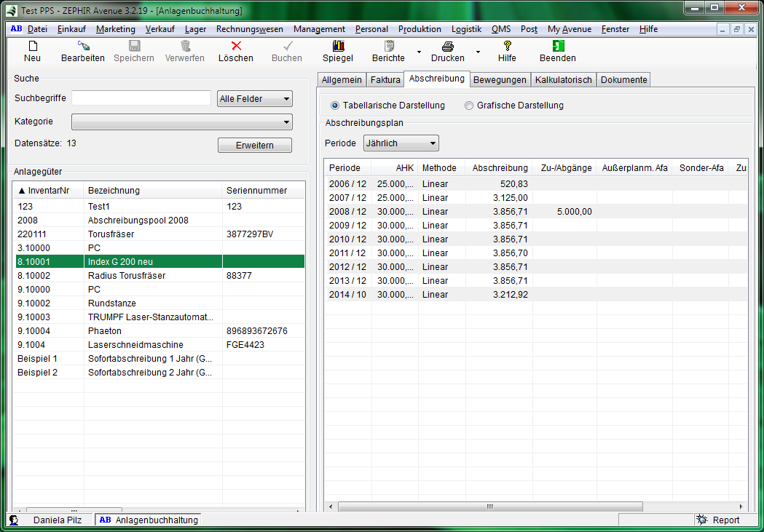Click the depreciation table horizontal scrollbar

(x=489, y=507)
